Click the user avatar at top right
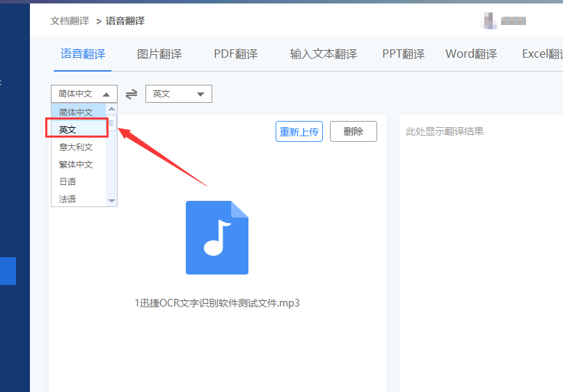Image resolution: width=563 pixels, height=392 pixels. pos(489,20)
